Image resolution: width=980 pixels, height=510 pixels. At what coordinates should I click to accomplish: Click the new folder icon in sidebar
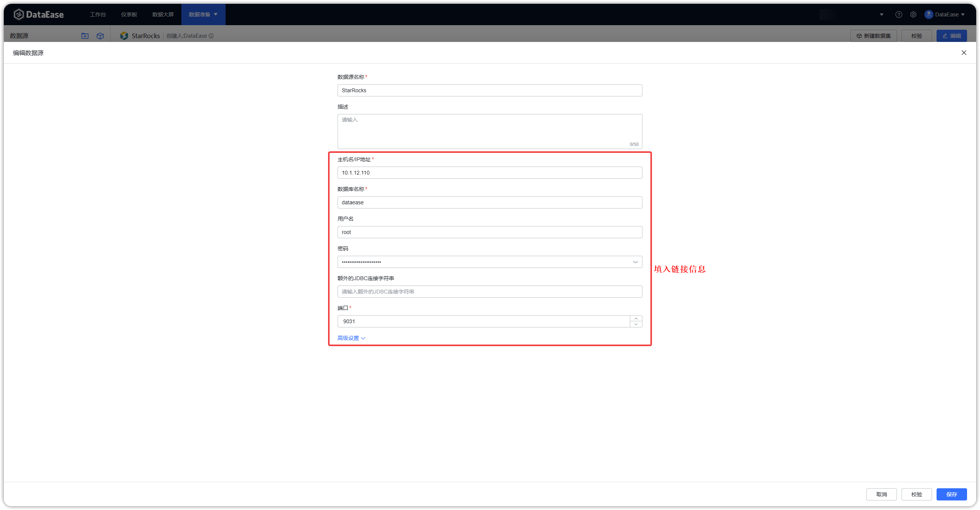point(85,36)
